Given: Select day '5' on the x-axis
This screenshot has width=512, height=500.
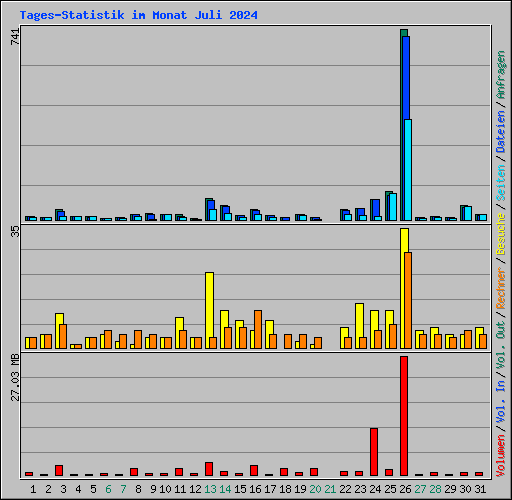Looking at the screenshot, I should [93, 489].
